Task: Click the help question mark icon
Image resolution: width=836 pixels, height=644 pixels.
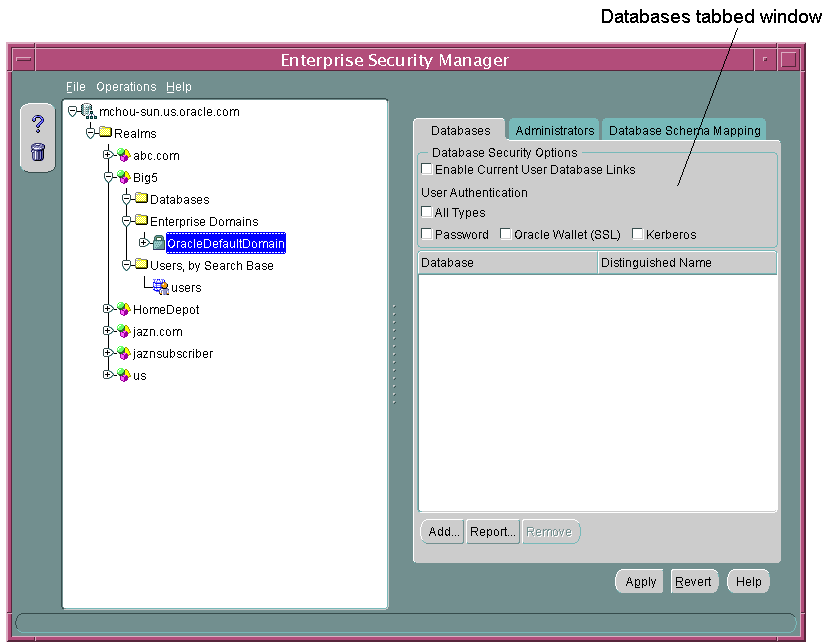Action: [x=38, y=123]
